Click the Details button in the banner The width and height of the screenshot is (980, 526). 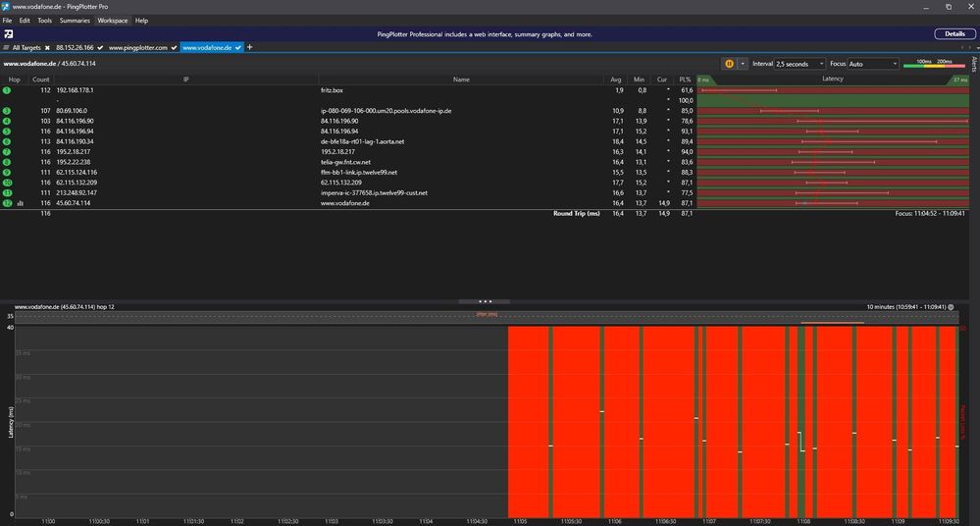pos(954,33)
